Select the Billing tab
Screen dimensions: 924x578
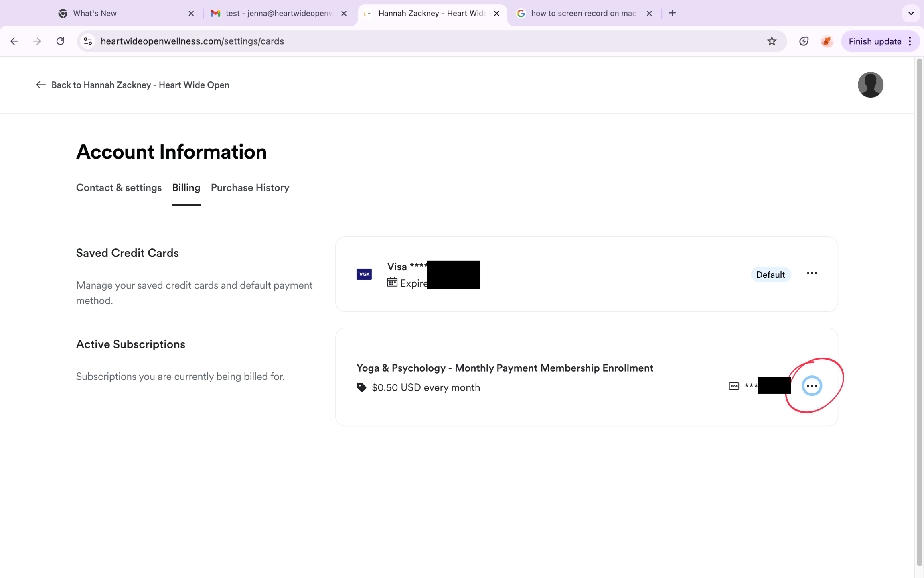[186, 187]
